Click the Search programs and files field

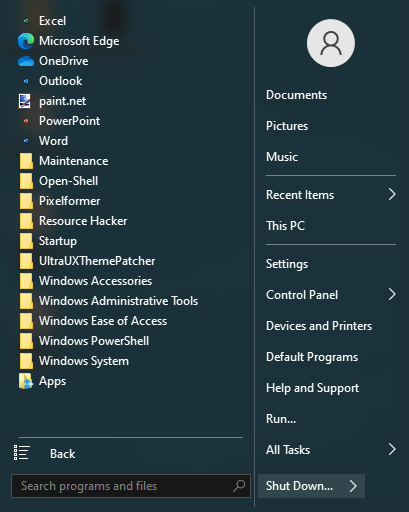click(x=131, y=486)
